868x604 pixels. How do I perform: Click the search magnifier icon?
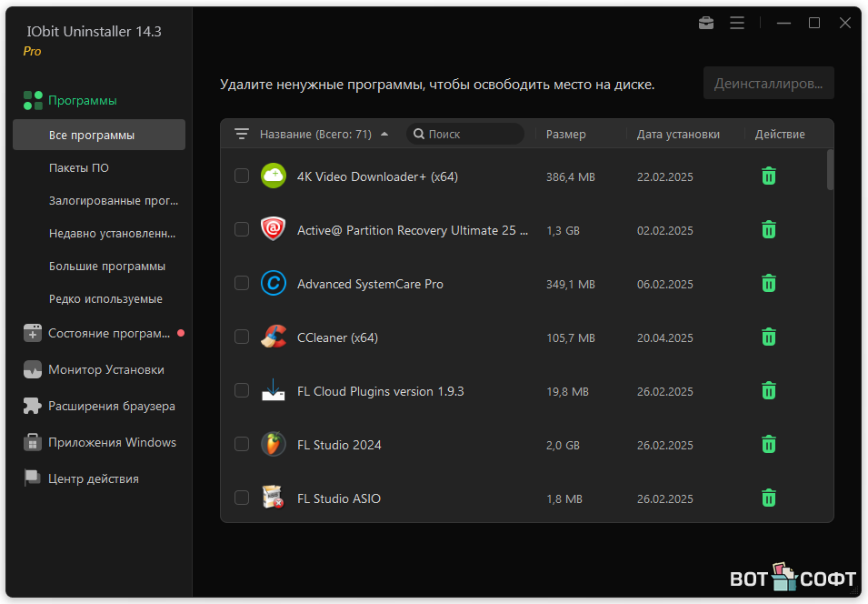(419, 134)
